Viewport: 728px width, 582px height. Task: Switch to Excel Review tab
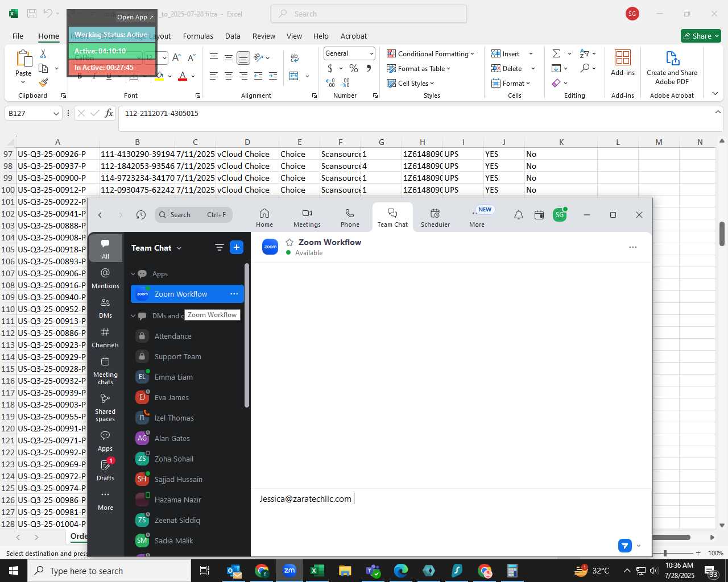point(264,36)
